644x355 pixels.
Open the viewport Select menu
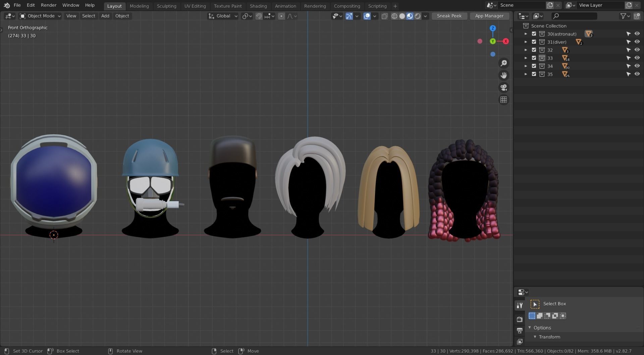[x=89, y=16]
